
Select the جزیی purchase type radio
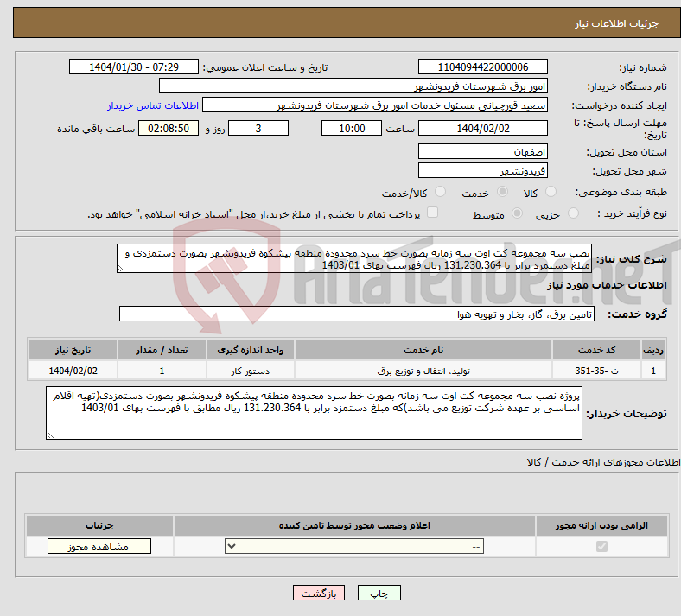[x=573, y=213]
